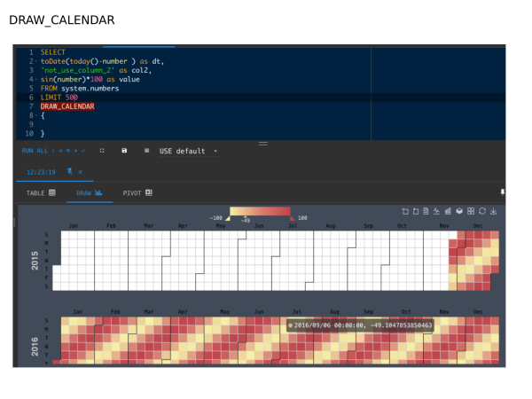Unpin the 12:23:19 result tab
Viewport: 532px width, 399px height.
[x=69, y=172]
